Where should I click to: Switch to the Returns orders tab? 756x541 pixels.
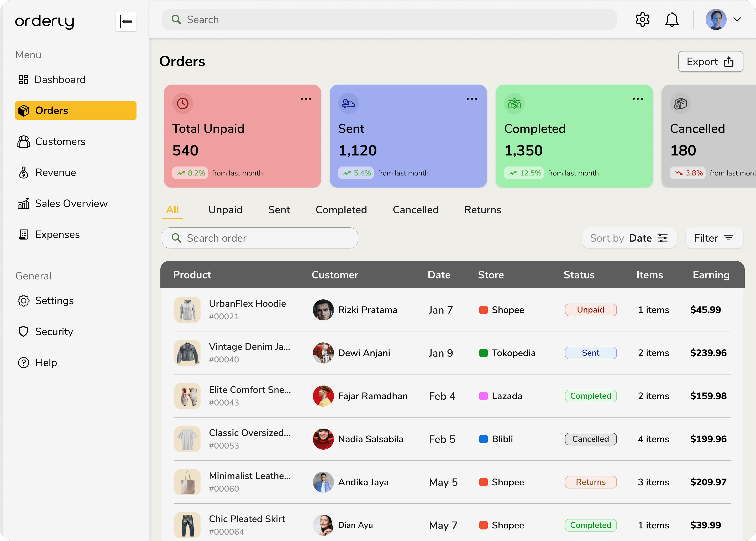click(482, 210)
